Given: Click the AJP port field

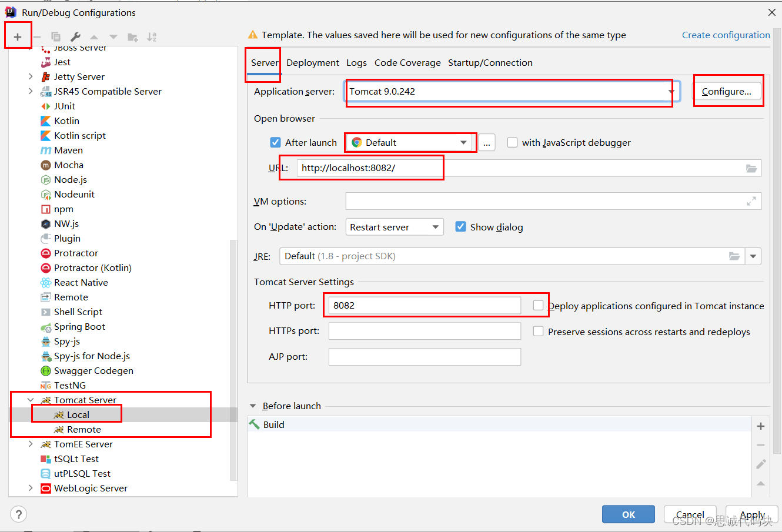Looking at the screenshot, I should (x=425, y=357).
